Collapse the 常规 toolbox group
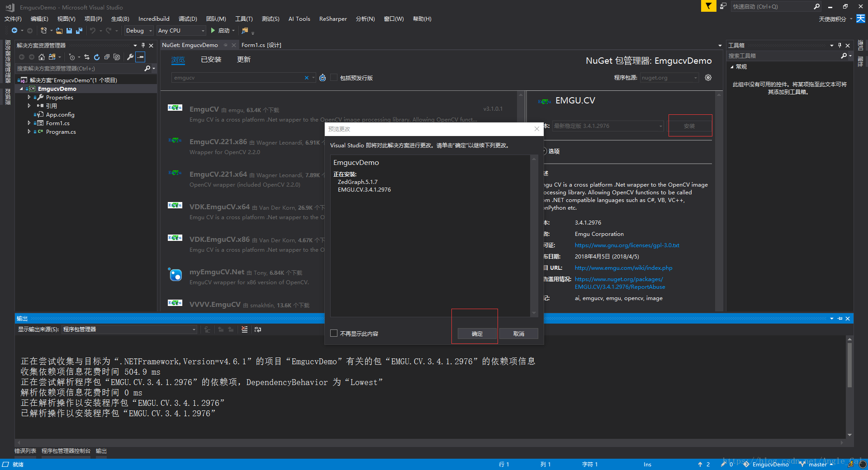The height and width of the screenshot is (470, 868). pyautogui.click(x=732, y=66)
